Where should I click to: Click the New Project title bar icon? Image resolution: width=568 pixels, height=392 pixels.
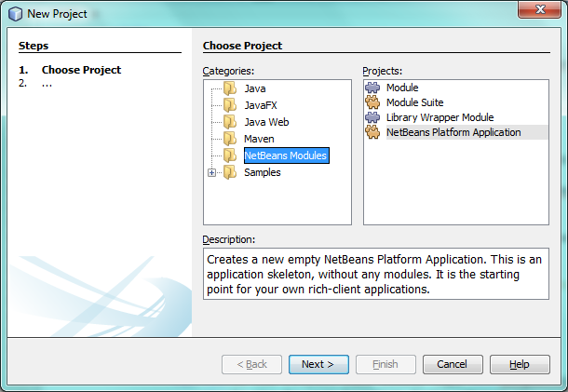coord(14,13)
